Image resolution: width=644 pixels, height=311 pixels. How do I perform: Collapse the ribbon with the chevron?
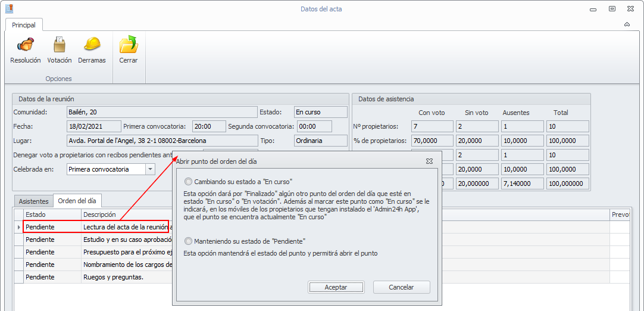tap(627, 24)
